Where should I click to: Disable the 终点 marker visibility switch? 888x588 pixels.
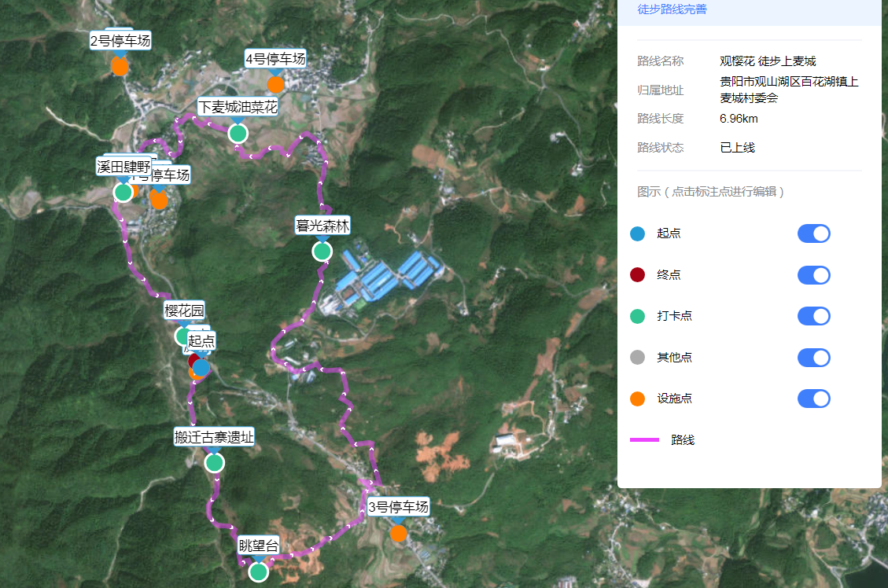[813, 275]
